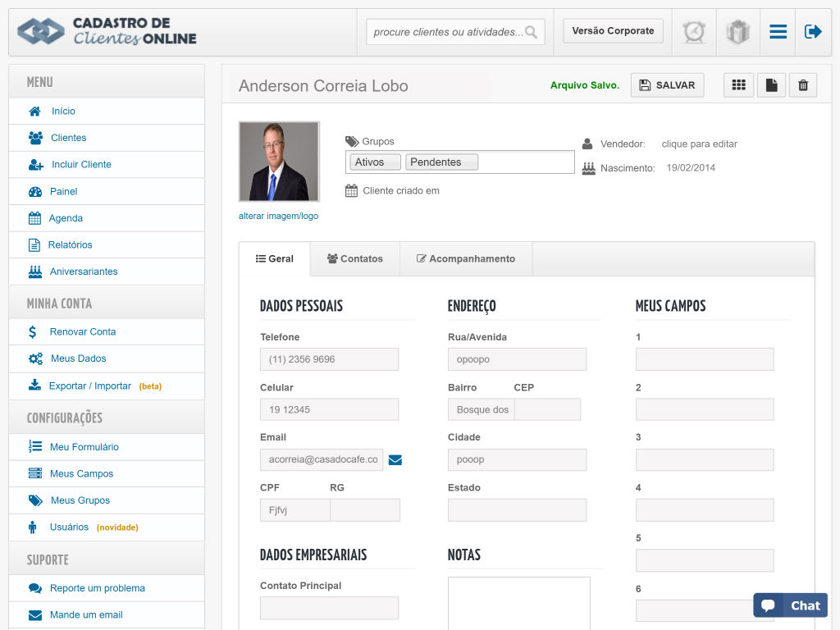Click the alterar imagem/logo link
The height and width of the screenshot is (630, 840).
click(278, 216)
